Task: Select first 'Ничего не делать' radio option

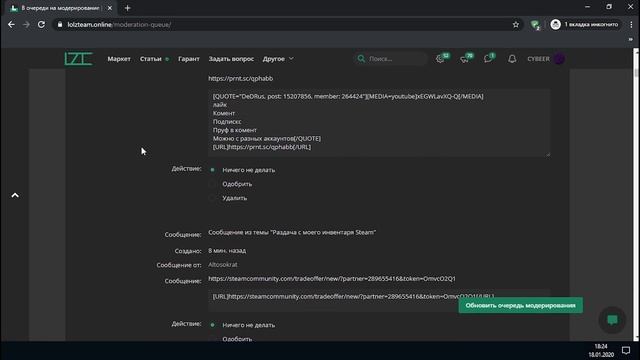Action: (x=212, y=170)
